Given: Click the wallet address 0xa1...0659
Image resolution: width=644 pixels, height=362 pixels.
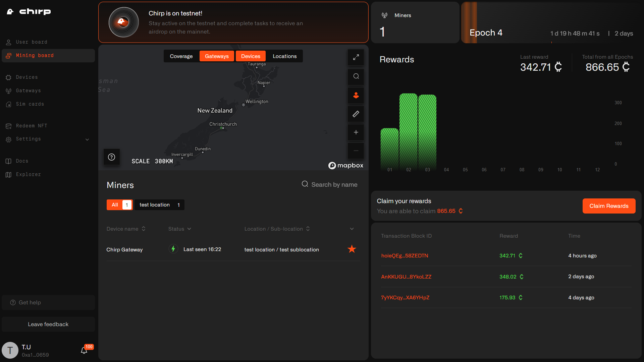Looking at the screenshot, I should pos(35,355).
